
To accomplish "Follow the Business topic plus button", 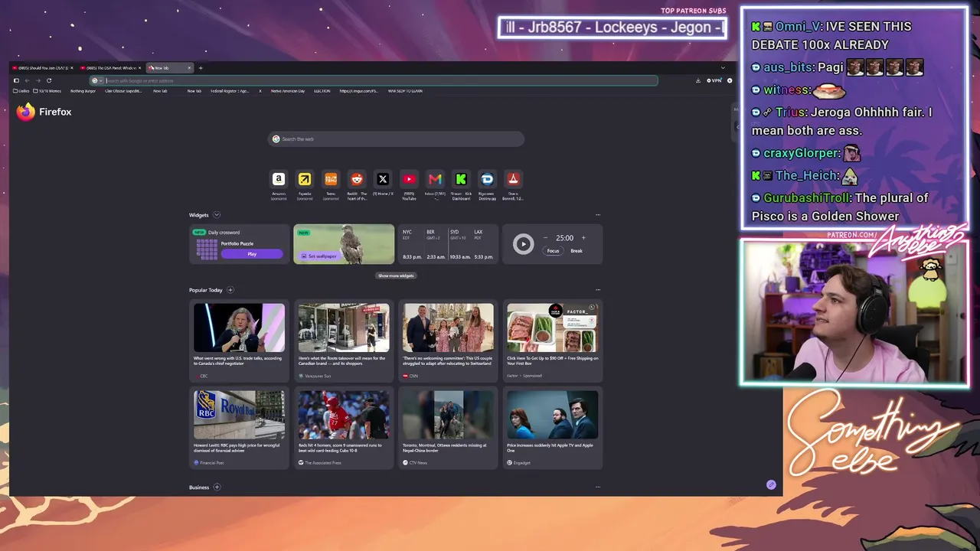I will (217, 487).
